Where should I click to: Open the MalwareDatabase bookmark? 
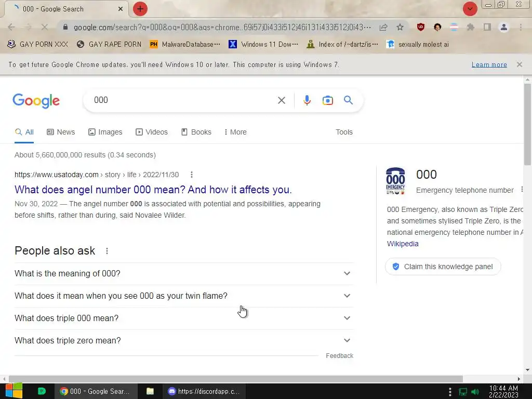click(185, 45)
